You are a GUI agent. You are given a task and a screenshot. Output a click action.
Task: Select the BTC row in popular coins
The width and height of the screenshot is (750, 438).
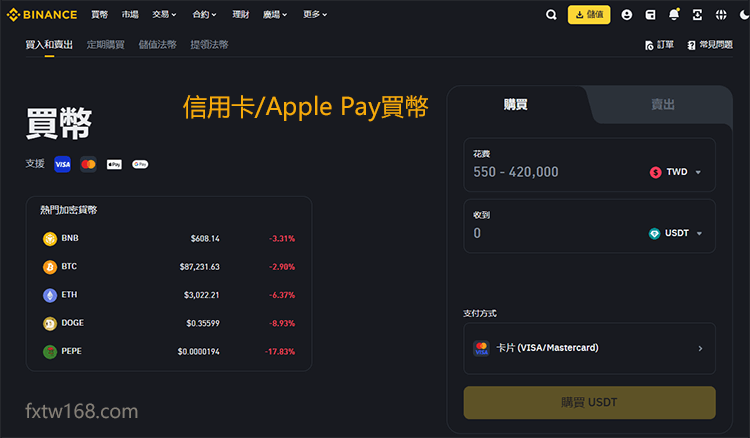point(168,267)
